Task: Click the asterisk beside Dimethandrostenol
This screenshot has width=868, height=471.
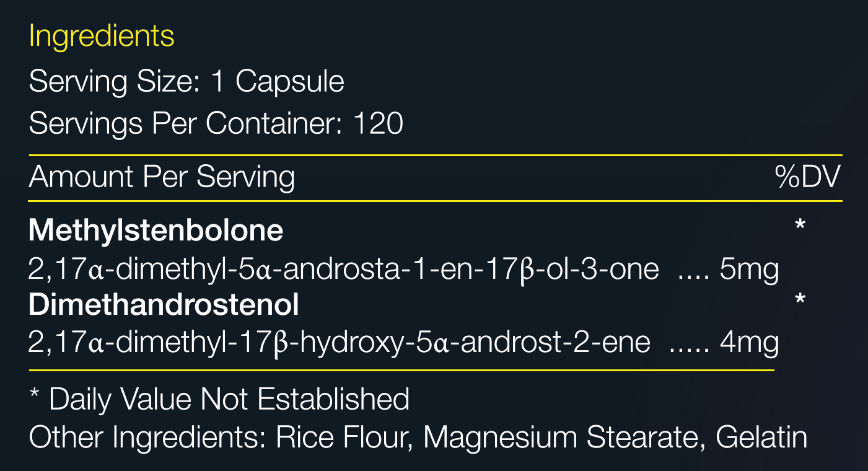Action: click(800, 300)
